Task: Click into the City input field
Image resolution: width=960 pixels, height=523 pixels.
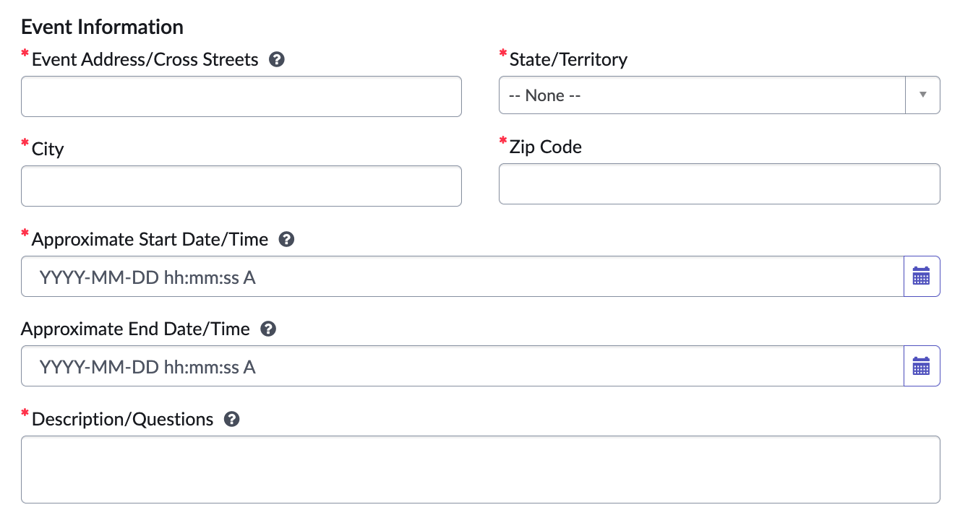Action: [x=241, y=186]
